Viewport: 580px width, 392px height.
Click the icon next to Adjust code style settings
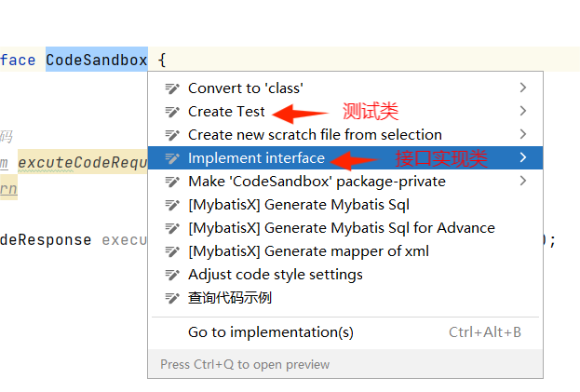pyautogui.click(x=172, y=275)
